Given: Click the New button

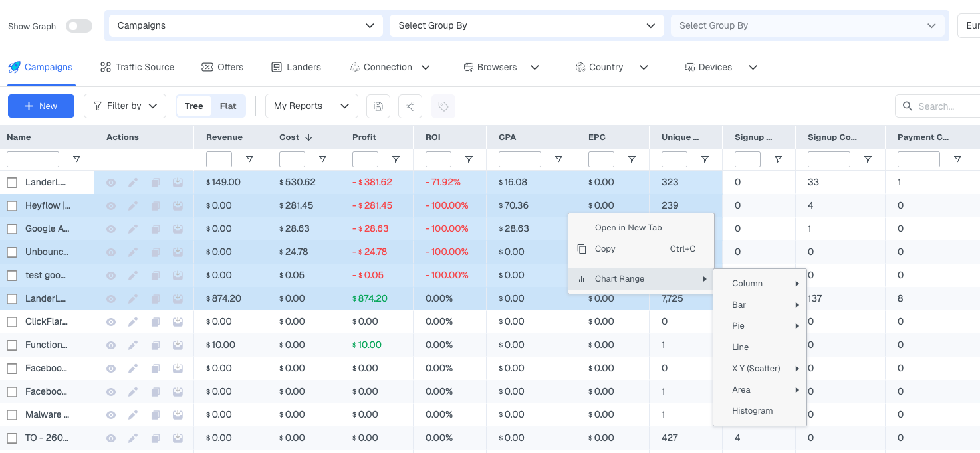Looking at the screenshot, I should pos(41,106).
